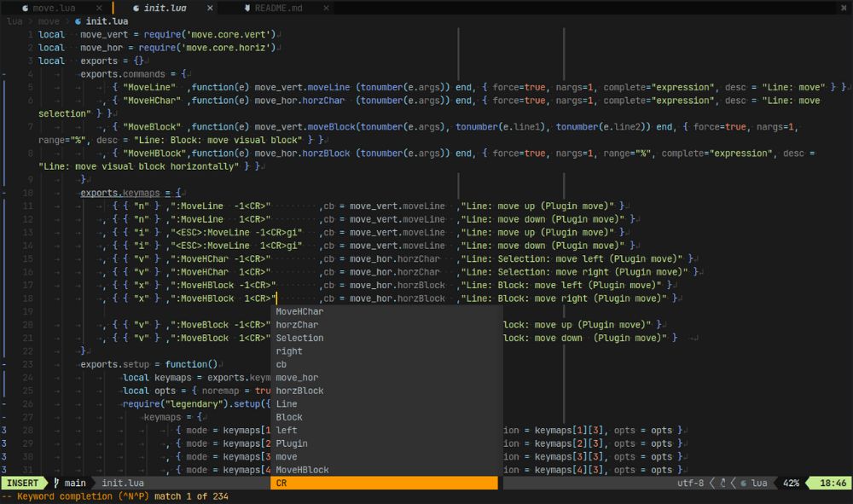Click 'function()' on the exports.setup line
This screenshot has width=853, height=504.
point(191,364)
